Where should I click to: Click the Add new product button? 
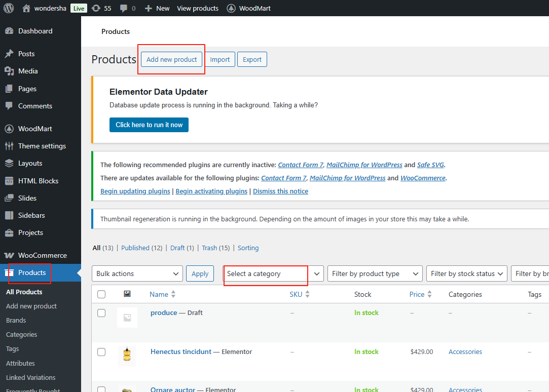[171, 59]
